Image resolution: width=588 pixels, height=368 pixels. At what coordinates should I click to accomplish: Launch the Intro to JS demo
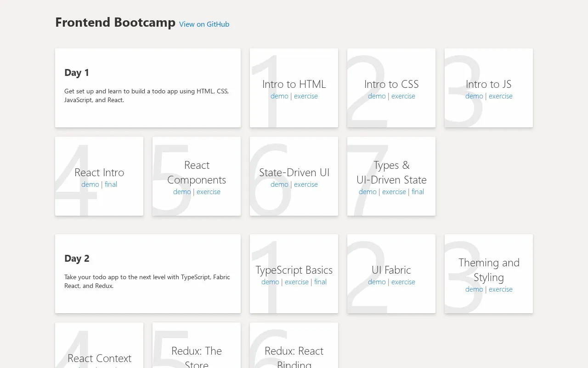474,96
